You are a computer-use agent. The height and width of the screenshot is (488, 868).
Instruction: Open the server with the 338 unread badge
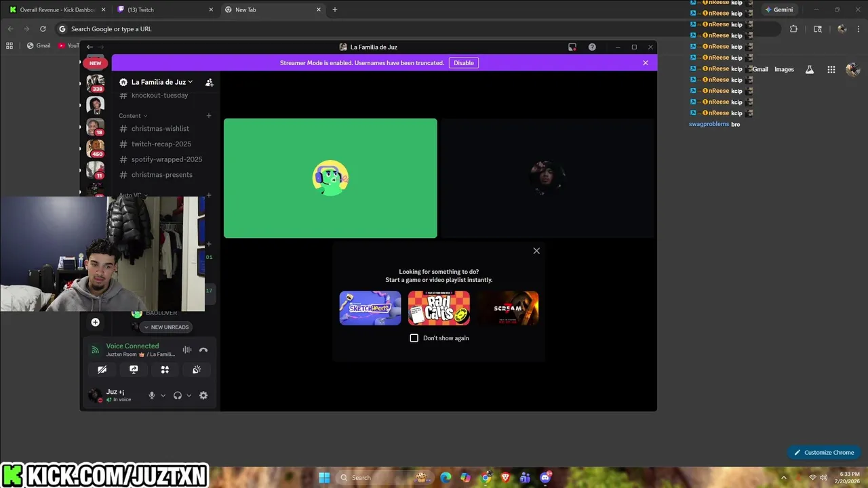[x=96, y=84]
